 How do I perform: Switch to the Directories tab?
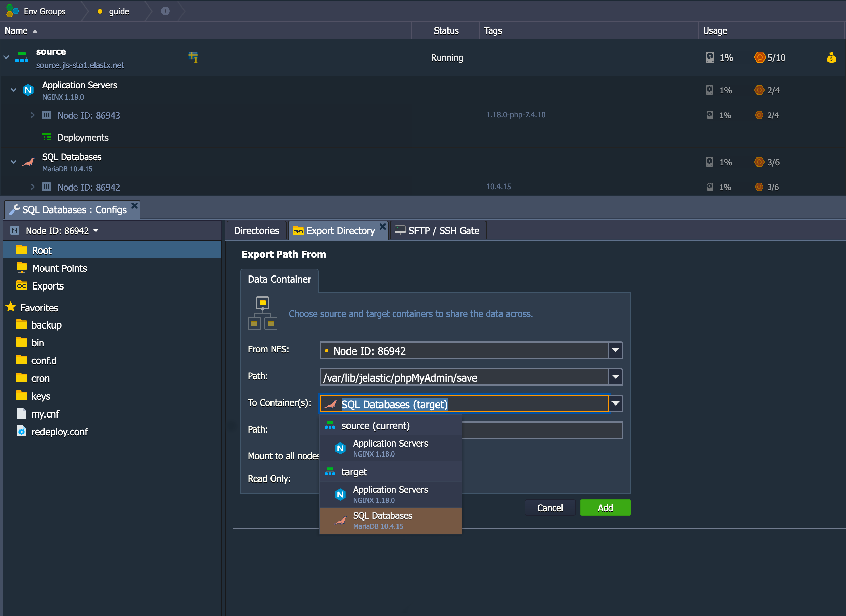click(256, 230)
